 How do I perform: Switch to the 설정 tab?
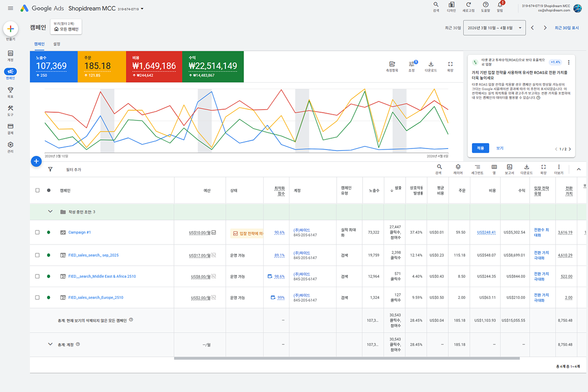(x=57, y=44)
